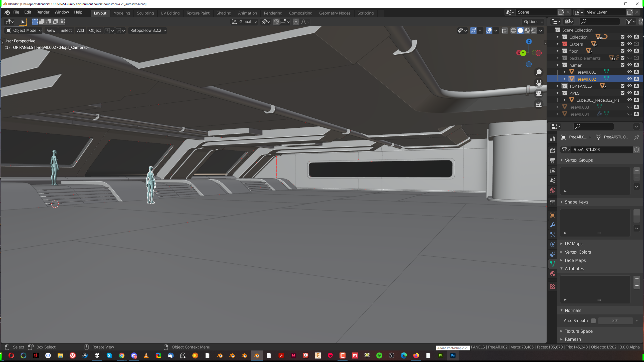Open the Object Mode dropdown
The width and height of the screenshot is (644, 362).
(24, 31)
